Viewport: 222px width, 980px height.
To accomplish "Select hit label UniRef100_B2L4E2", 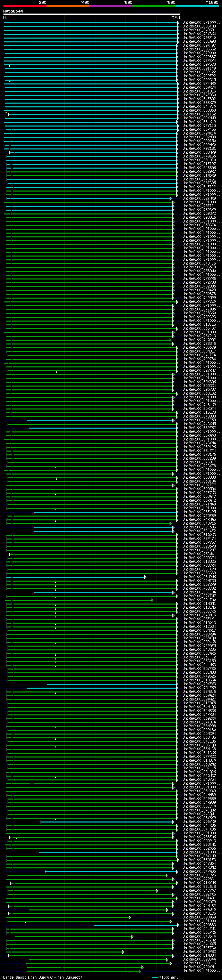I will pos(199,531).
